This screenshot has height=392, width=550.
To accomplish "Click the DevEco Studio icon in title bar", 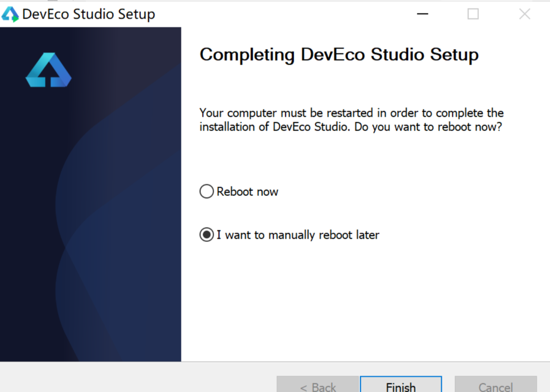I will (x=10, y=14).
